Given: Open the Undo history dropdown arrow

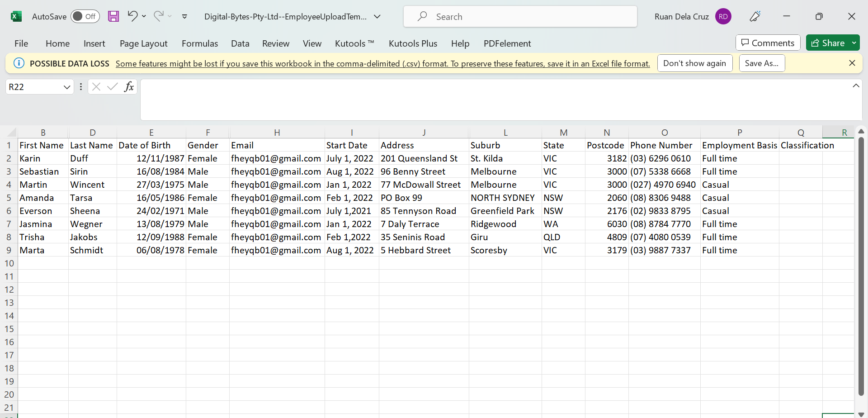Looking at the screenshot, I should pos(144,16).
